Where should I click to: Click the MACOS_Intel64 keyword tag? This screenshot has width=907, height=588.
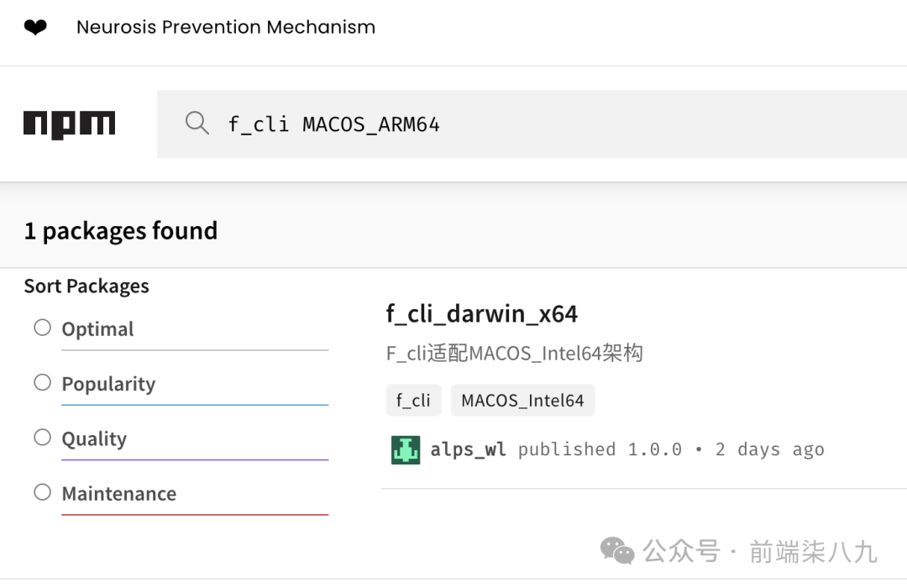click(x=523, y=400)
